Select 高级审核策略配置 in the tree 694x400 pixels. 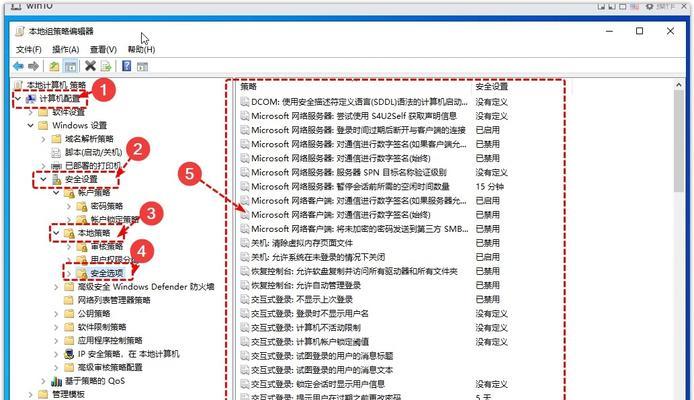[x=110, y=367]
